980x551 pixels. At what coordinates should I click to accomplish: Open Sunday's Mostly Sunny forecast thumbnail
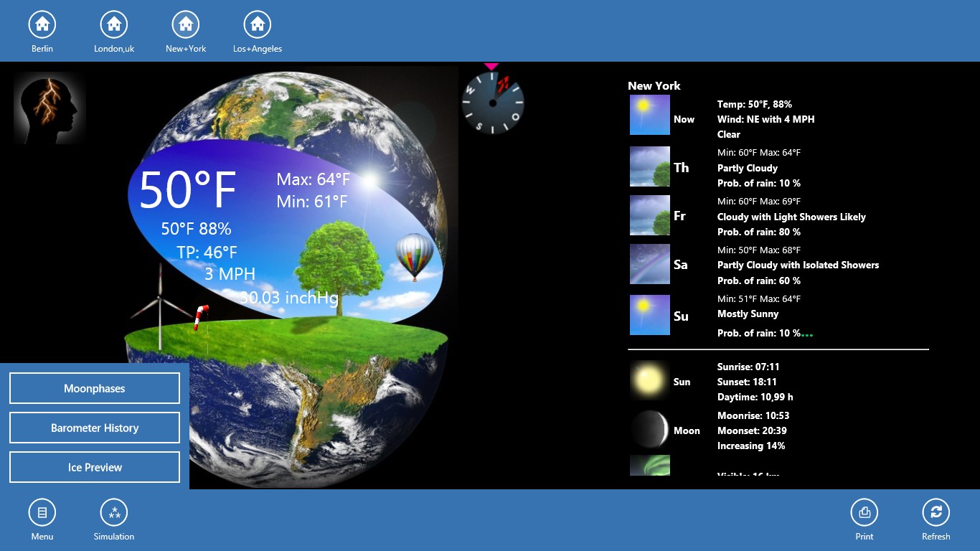click(649, 315)
